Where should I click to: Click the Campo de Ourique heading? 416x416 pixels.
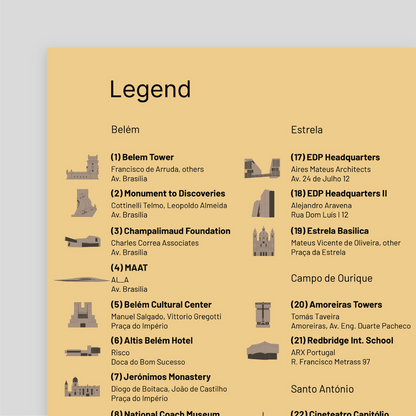click(x=332, y=278)
